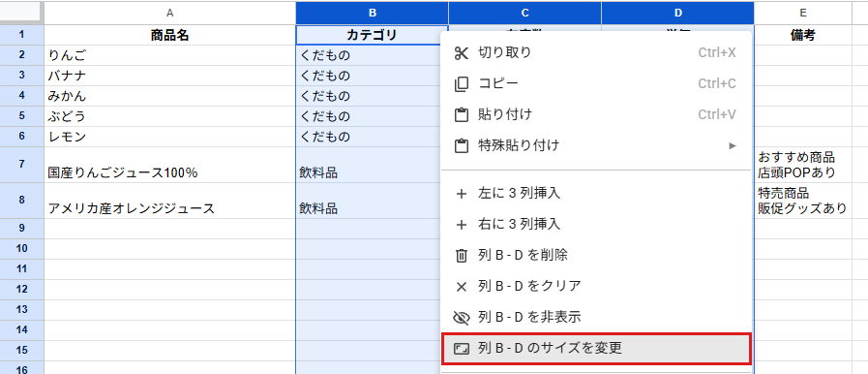Click the バナナ cell
Screen dimensions: 868x374
170,76
